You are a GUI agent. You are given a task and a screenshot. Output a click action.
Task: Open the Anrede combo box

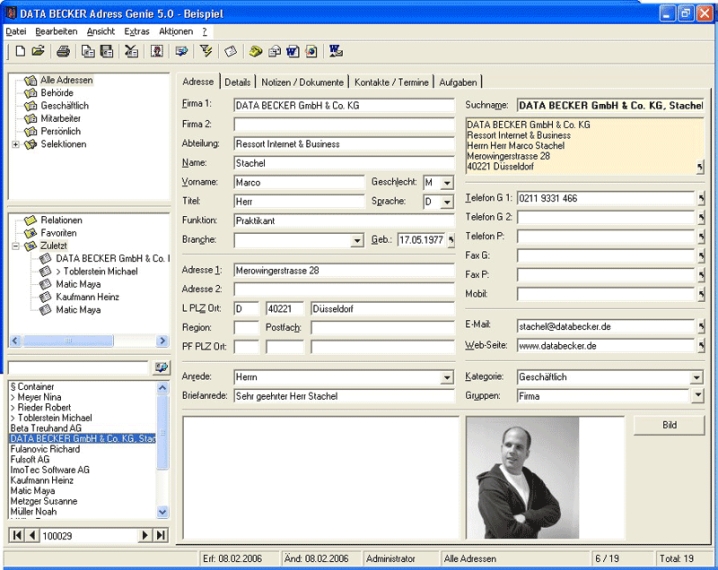click(x=446, y=378)
